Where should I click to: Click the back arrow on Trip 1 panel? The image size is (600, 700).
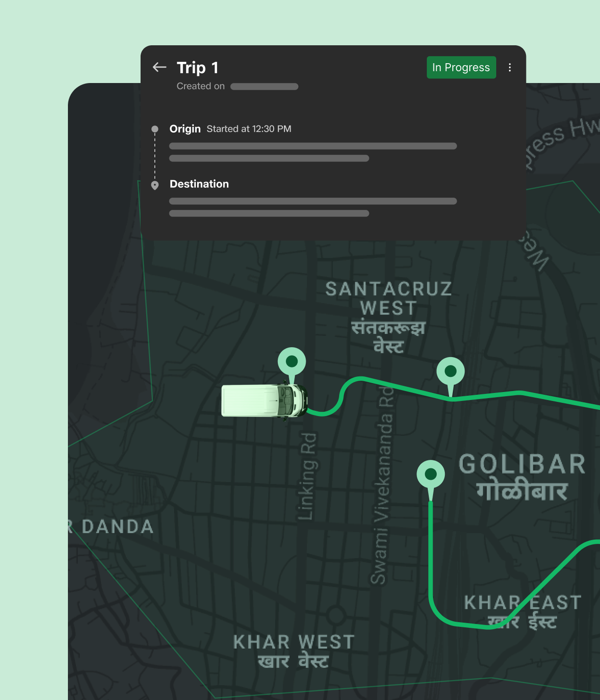pos(159,67)
